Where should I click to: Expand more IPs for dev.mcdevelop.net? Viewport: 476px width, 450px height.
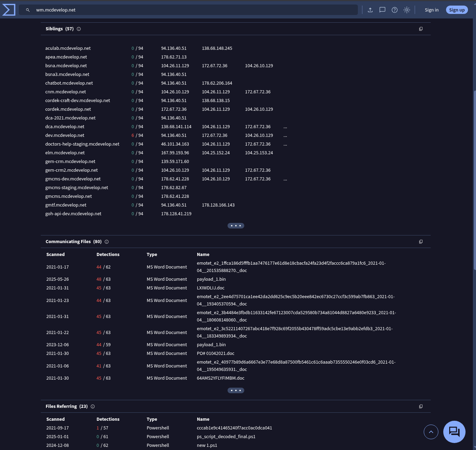coord(285,135)
